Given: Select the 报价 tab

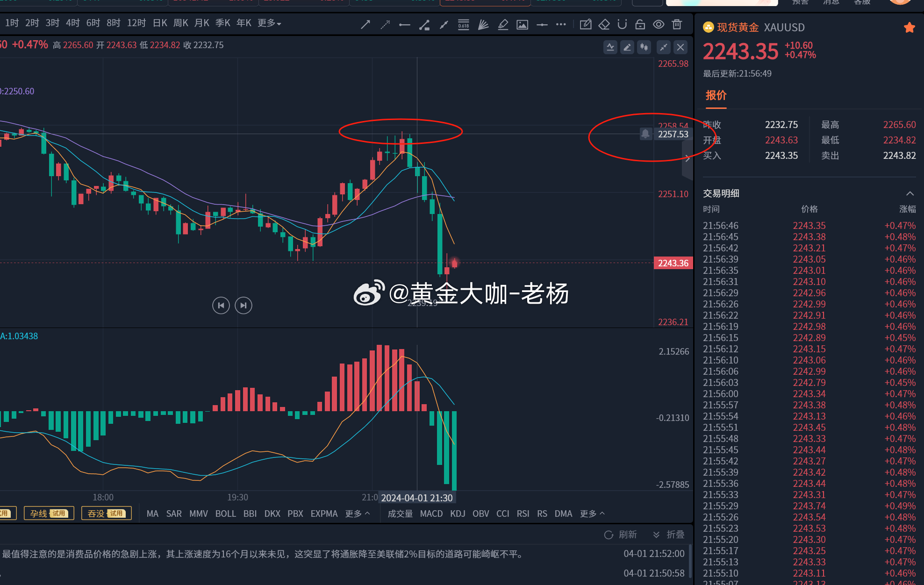Looking at the screenshot, I should [x=716, y=95].
